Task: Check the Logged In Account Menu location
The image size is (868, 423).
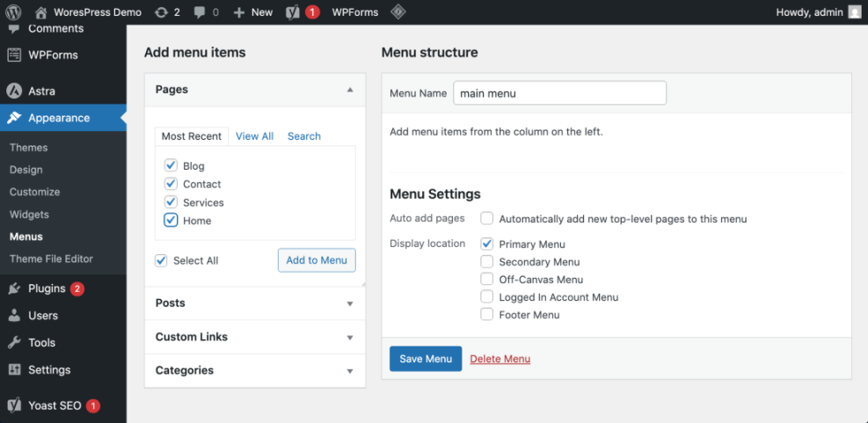Action: click(x=486, y=297)
